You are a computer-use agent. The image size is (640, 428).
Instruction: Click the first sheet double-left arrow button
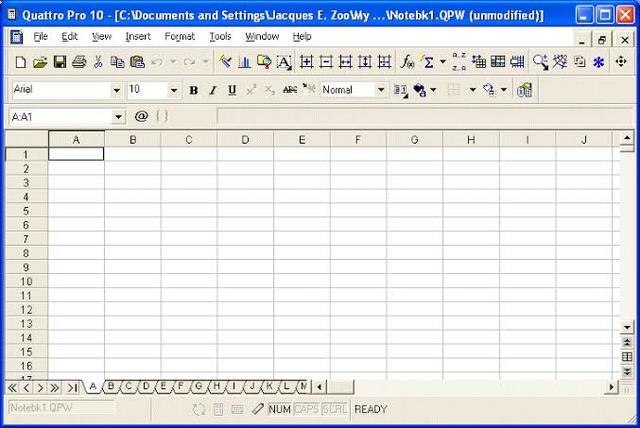tap(12, 388)
